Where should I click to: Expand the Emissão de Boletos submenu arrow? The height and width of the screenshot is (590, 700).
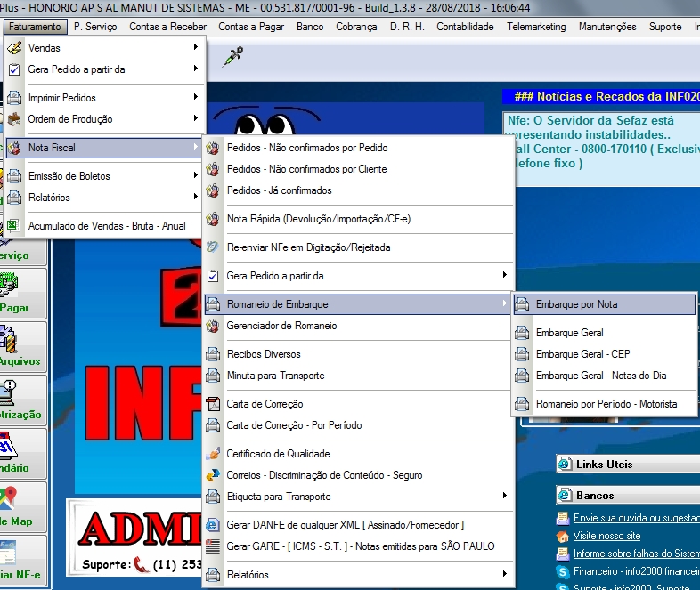195,176
